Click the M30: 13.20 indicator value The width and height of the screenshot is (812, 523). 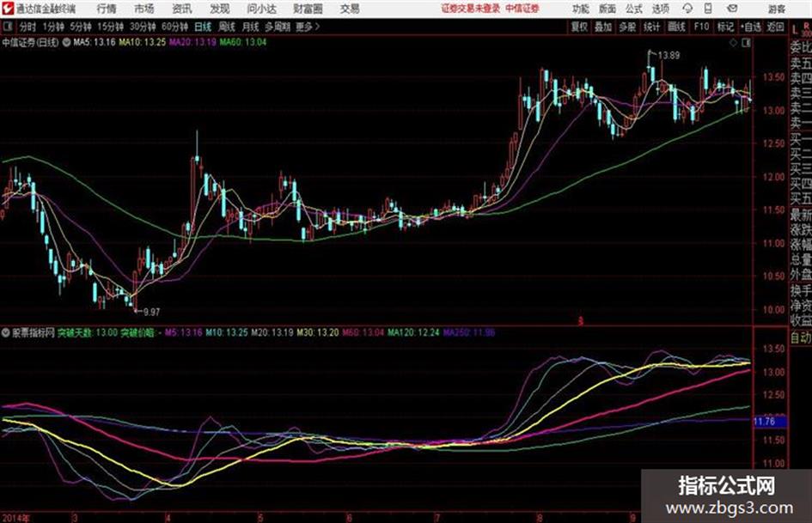pos(317,332)
